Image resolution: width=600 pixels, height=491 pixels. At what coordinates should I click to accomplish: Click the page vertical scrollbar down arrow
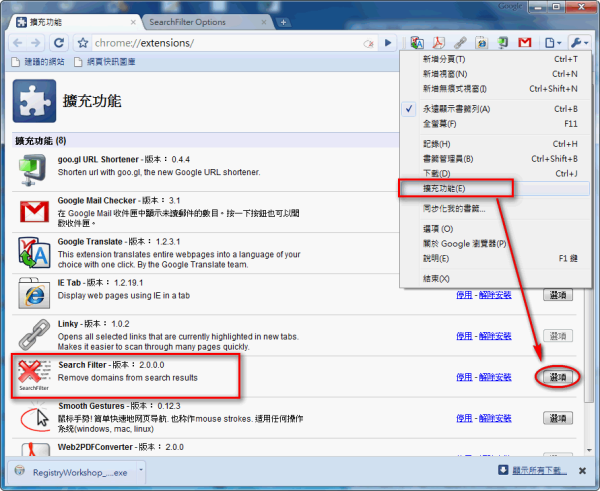pyautogui.click(x=589, y=450)
